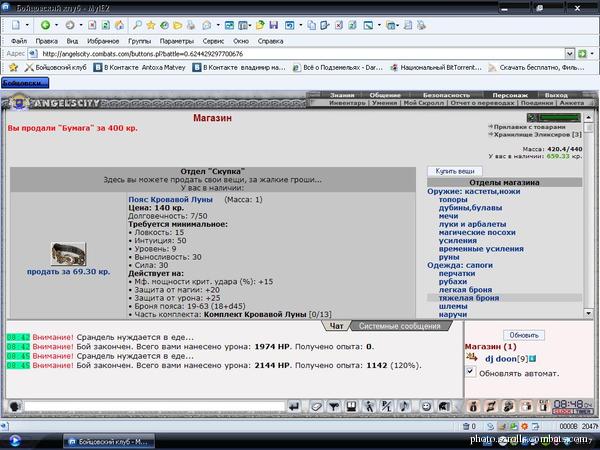This screenshot has width=600, height=450.
Task: Open dropdown arrow beside New page icon
Action: 27,25
